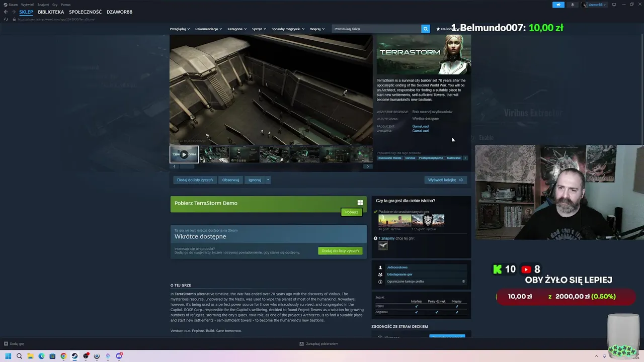The height and width of the screenshot is (362, 644).
Task: Open the dropdown arrow next to Ignoruj
Action: tap(268, 179)
